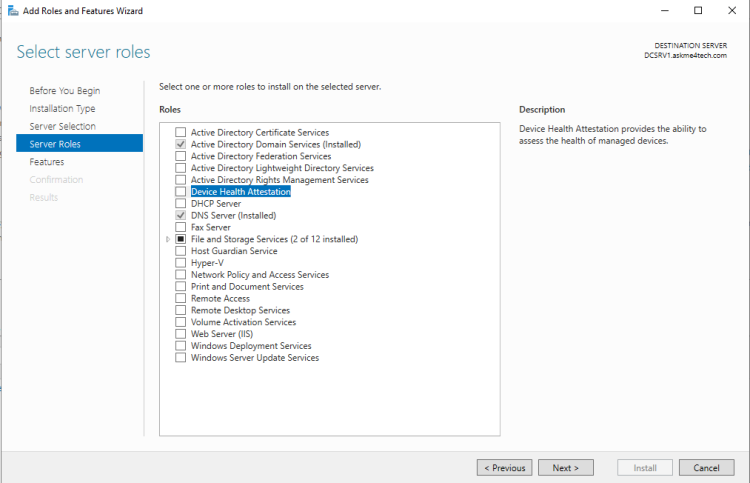Open the Installation Type step

click(62, 109)
